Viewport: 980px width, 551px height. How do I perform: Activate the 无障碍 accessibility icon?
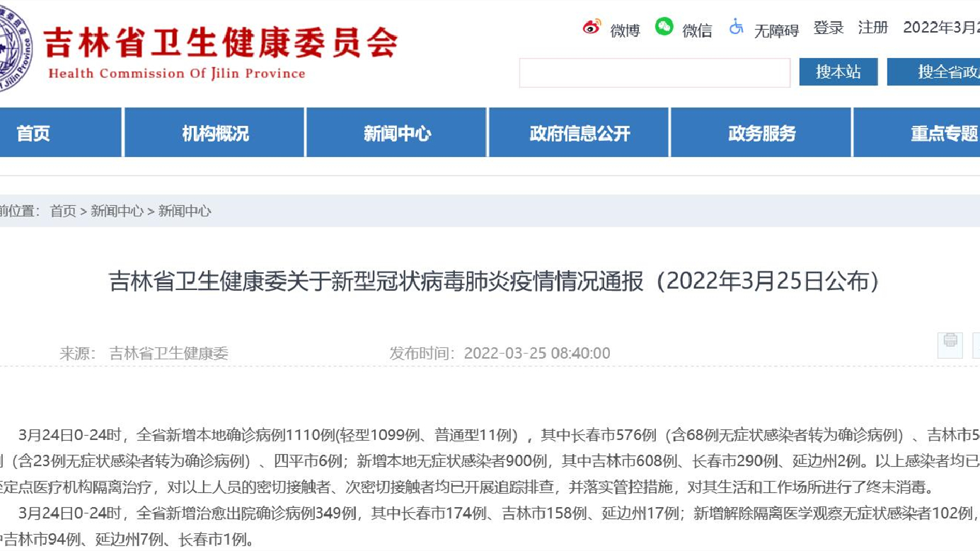[x=737, y=28]
